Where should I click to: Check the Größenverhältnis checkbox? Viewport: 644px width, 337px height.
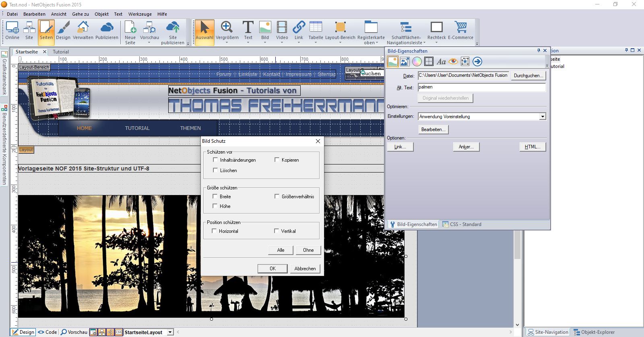[x=277, y=197]
